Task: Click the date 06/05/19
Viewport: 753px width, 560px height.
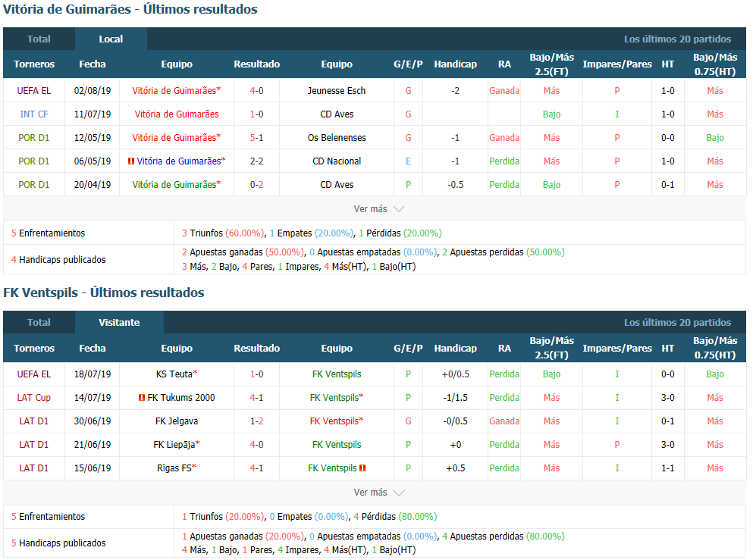Action: [93, 161]
